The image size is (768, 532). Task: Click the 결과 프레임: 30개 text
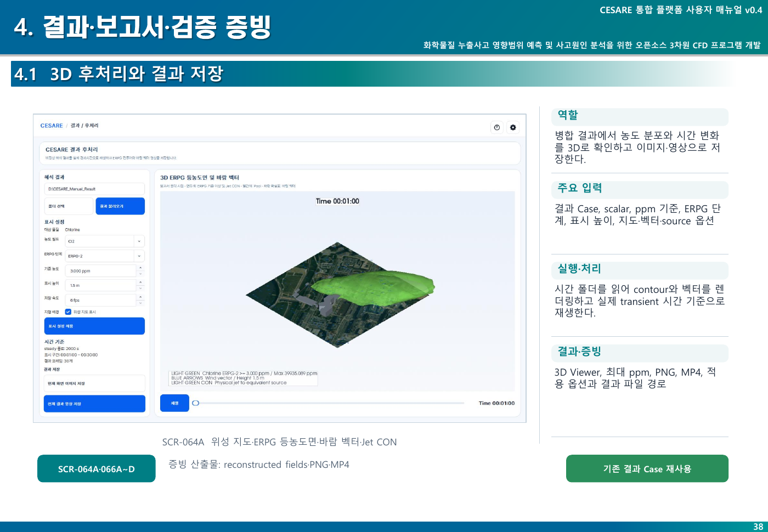click(x=59, y=361)
